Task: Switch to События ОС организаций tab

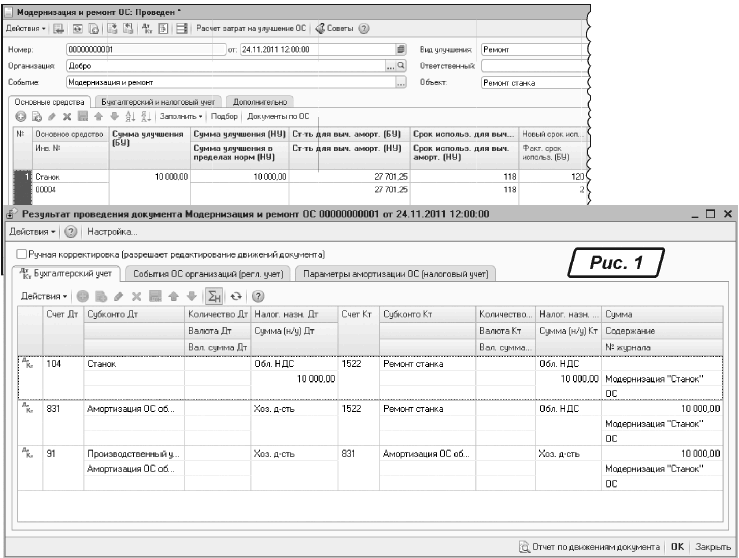Action: pos(208,272)
